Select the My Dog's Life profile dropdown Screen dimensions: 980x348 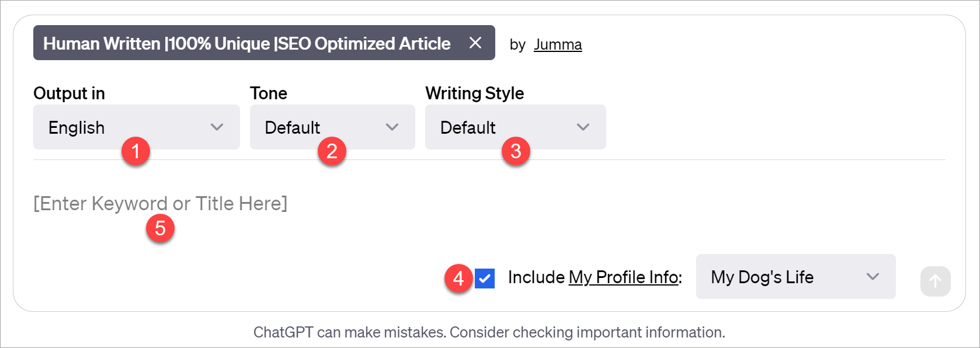pyautogui.click(x=783, y=277)
